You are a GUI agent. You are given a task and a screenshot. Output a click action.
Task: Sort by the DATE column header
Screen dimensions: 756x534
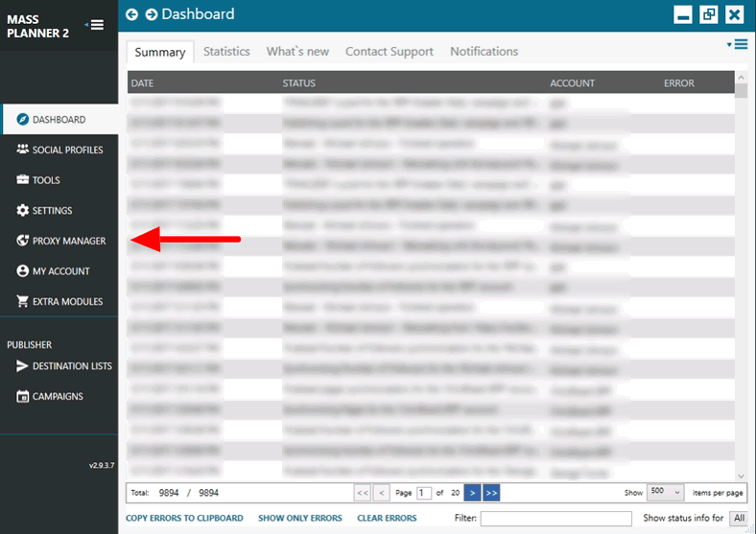tap(142, 82)
